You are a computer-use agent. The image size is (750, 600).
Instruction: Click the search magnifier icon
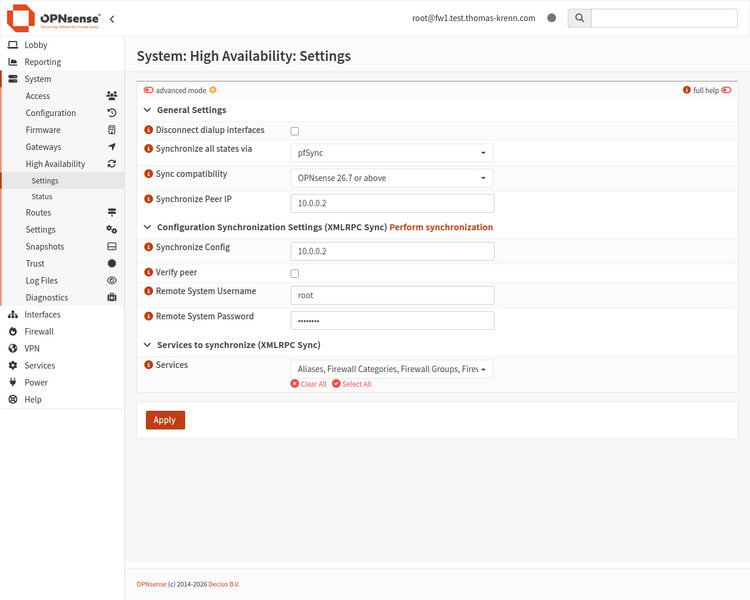(579, 18)
